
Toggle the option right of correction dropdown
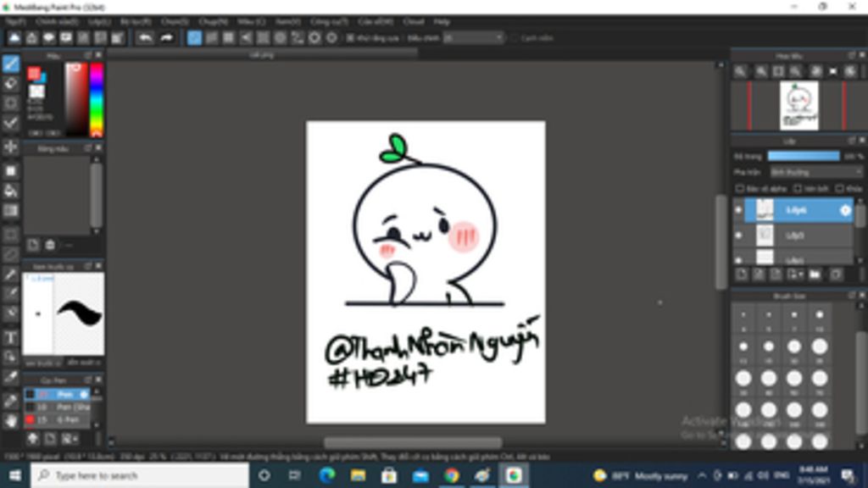[x=515, y=38]
